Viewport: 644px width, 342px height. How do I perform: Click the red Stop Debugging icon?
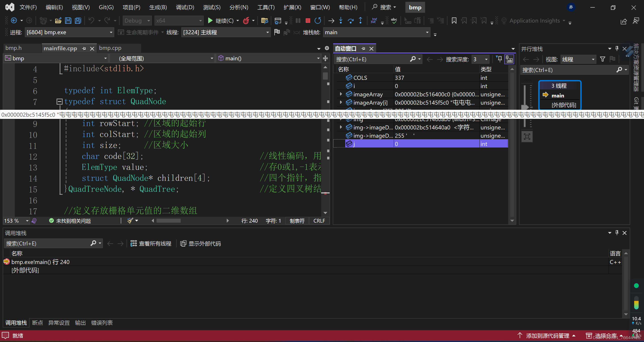click(308, 21)
